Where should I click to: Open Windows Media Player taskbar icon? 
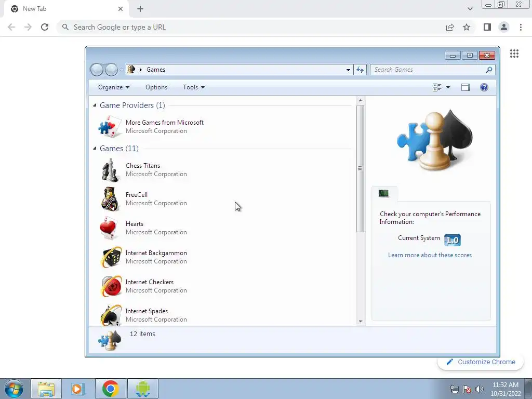pyautogui.click(x=78, y=389)
